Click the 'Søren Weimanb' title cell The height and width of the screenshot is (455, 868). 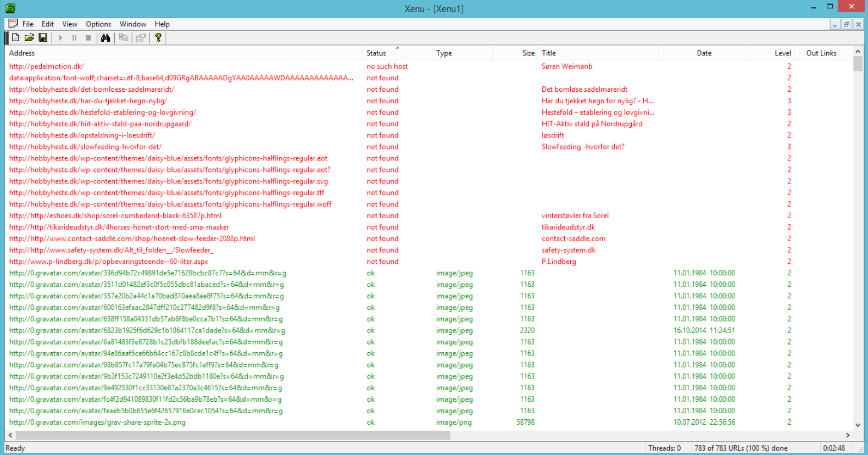click(567, 66)
